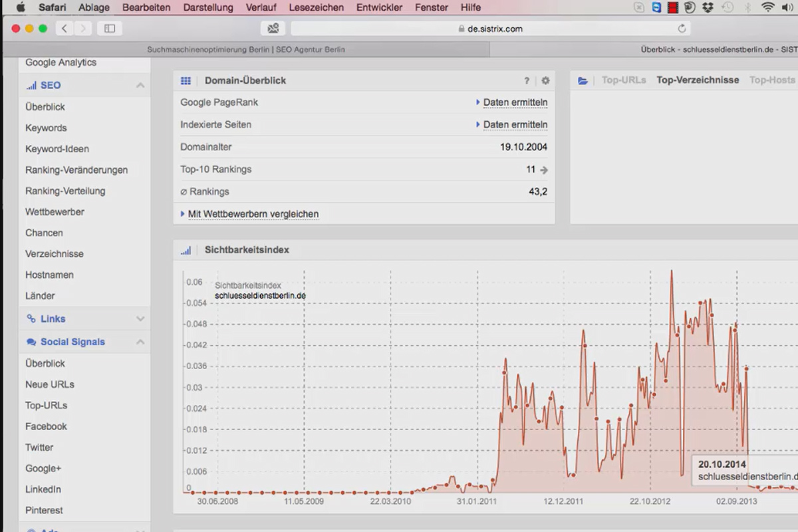
Task: Open Ranking-Veränderungen in the sidebar
Action: pos(76,170)
